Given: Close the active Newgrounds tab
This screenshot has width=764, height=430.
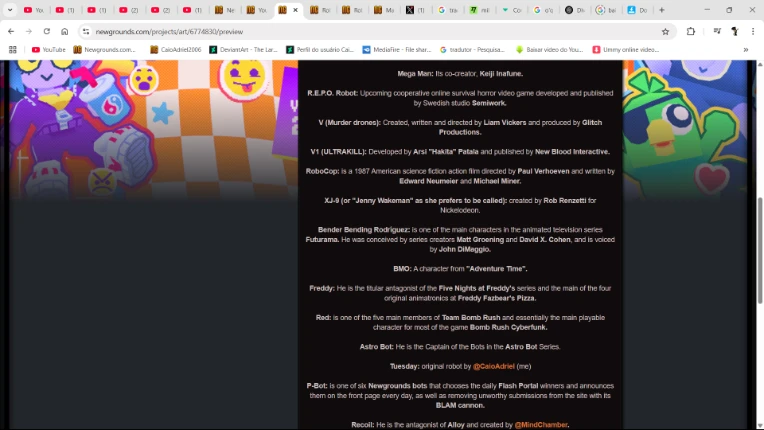Looking at the screenshot, I should pyautogui.click(x=295, y=10).
